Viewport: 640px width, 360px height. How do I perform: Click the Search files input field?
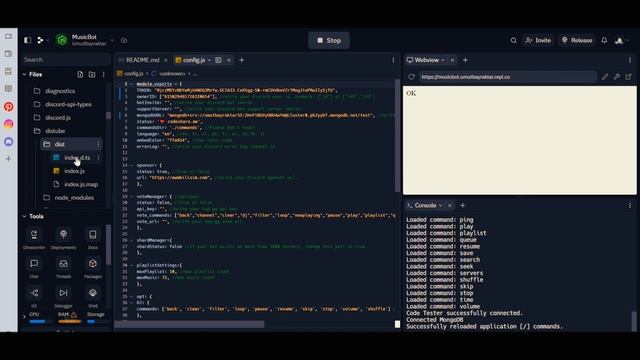(x=65, y=60)
